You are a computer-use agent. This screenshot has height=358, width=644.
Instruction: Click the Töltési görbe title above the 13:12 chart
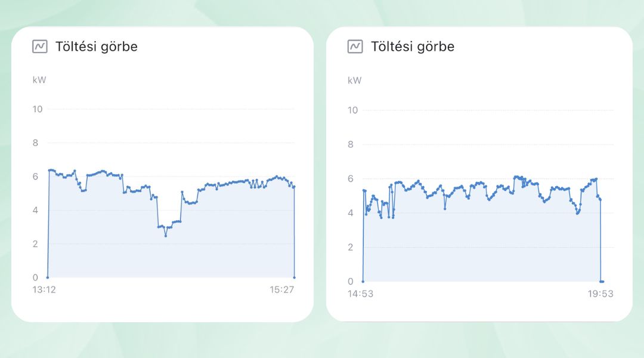click(97, 47)
